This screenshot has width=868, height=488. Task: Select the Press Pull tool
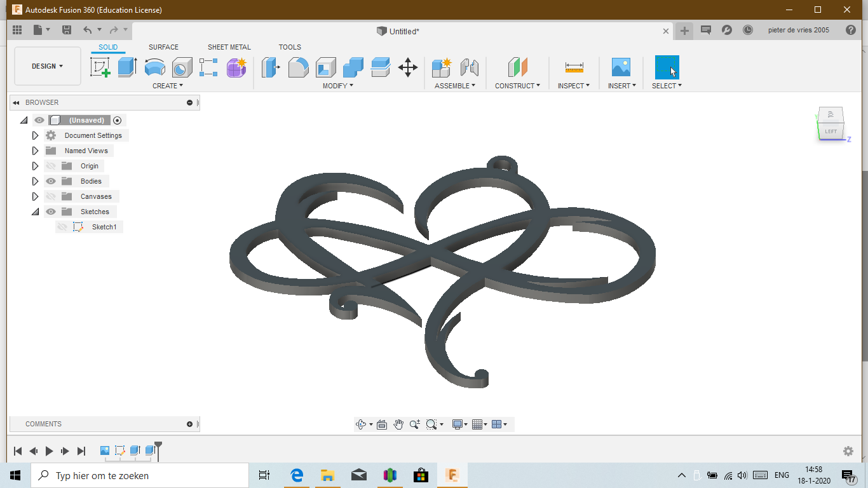(x=271, y=67)
